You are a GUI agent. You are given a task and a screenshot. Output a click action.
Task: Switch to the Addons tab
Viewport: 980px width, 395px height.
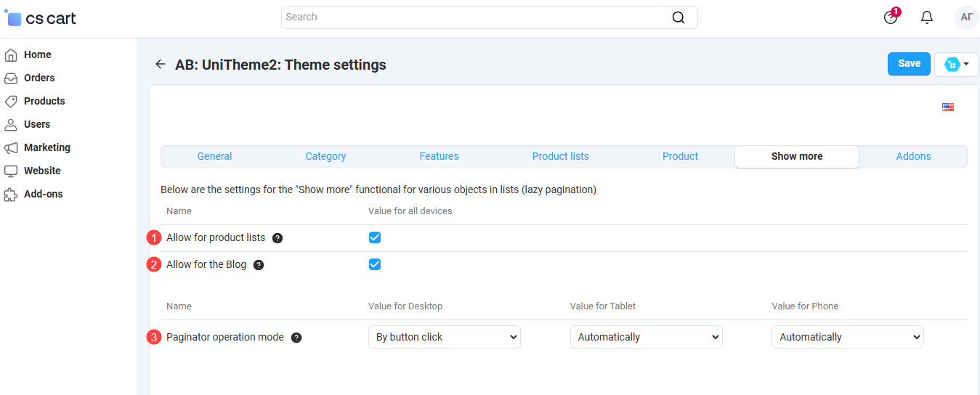(913, 156)
